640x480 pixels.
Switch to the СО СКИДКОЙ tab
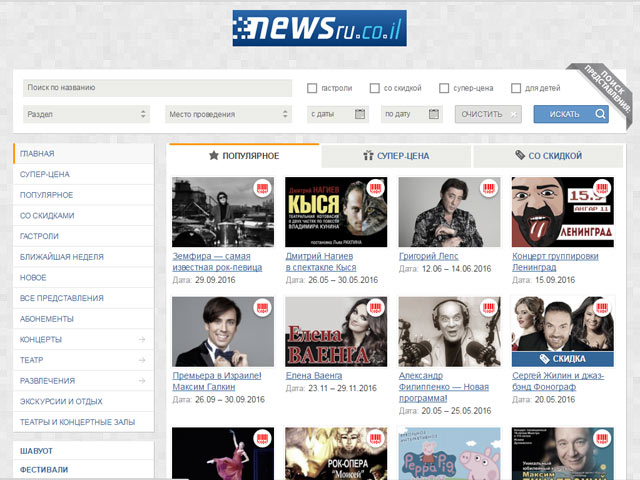[x=548, y=156]
